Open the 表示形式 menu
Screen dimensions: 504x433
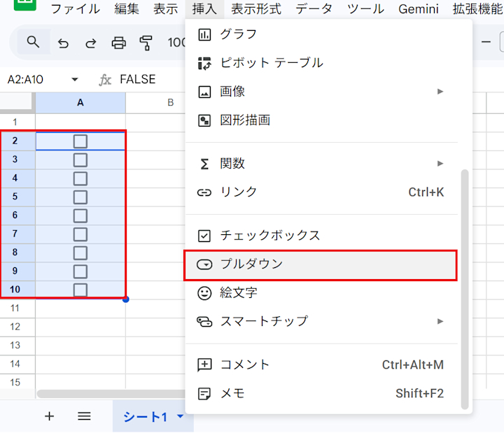click(x=256, y=9)
